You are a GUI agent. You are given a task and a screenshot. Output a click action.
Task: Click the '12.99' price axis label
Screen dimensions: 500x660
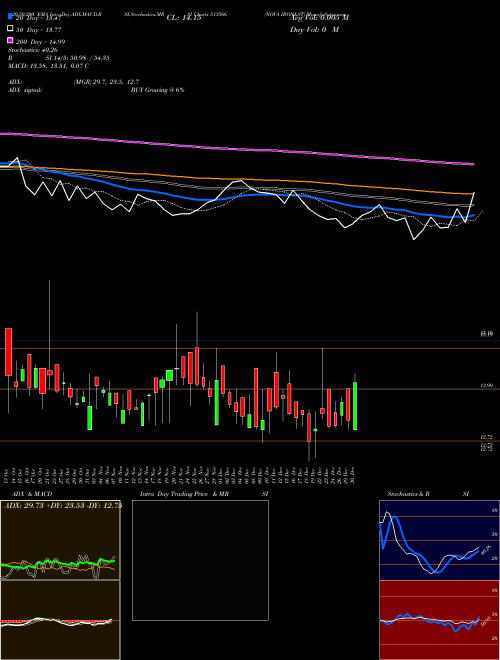pyautogui.click(x=487, y=385)
